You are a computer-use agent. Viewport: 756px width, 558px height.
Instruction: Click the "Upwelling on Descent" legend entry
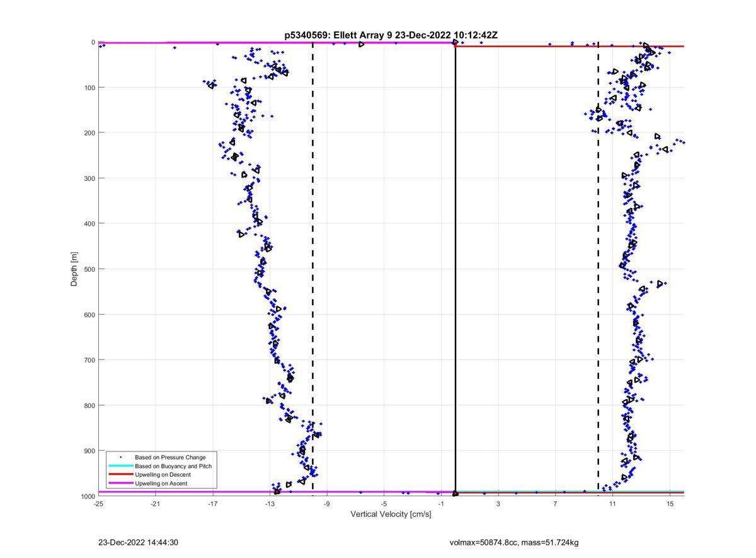163,475
